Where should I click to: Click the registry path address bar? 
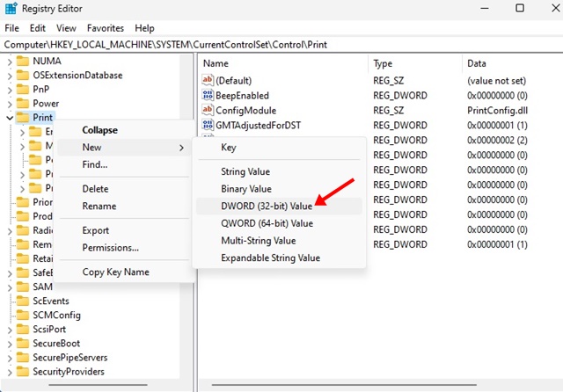click(281, 45)
